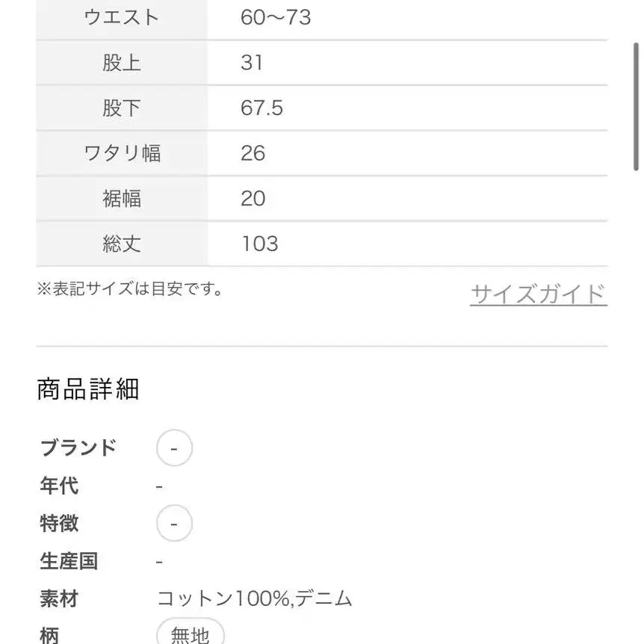Click the 股上 row label
644x644 pixels.
point(122,63)
